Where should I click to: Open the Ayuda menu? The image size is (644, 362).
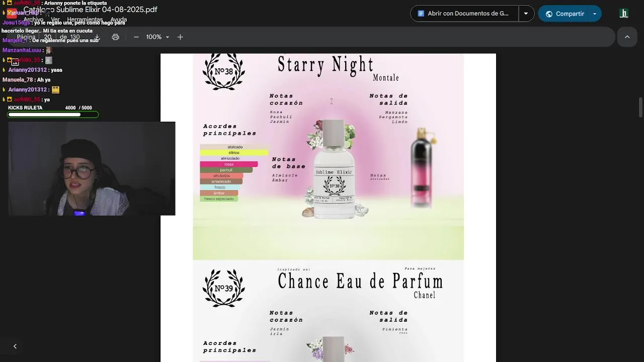pyautogui.click(x=119, y=20)
